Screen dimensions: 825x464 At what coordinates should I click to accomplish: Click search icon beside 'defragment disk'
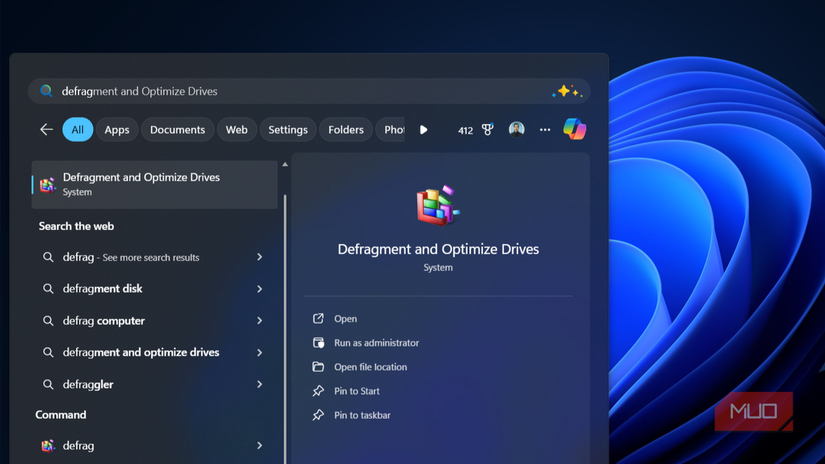[x=48, y=289]
